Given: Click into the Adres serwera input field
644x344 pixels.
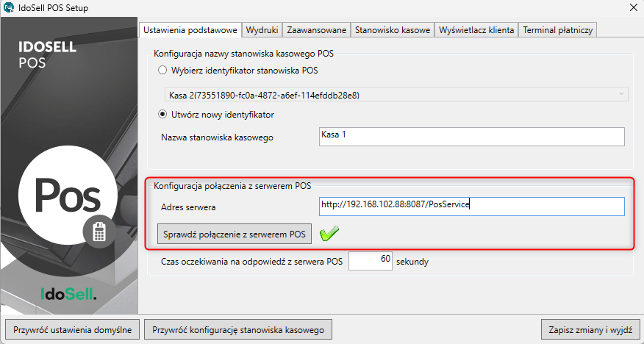Looking at the screenshot, I should click(x=472, y=207).
